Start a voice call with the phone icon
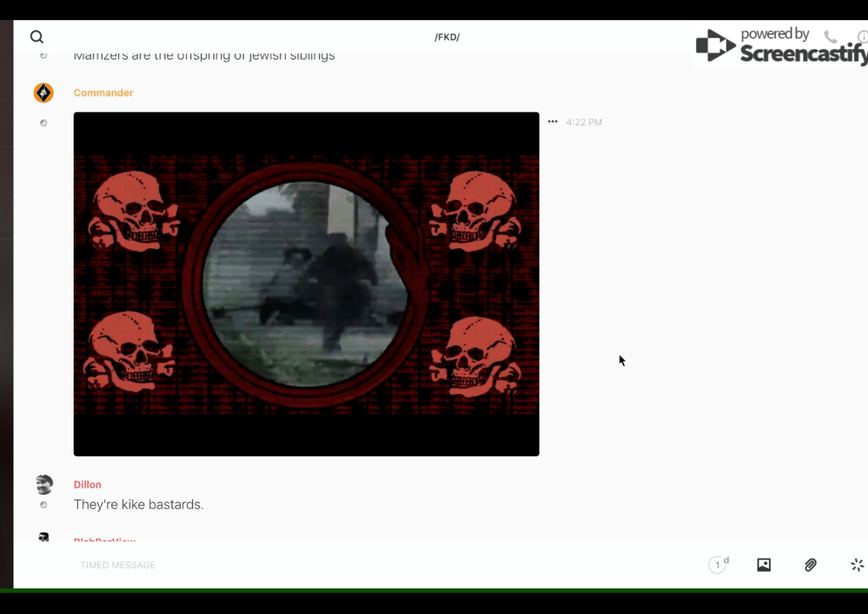 (830, 37)
